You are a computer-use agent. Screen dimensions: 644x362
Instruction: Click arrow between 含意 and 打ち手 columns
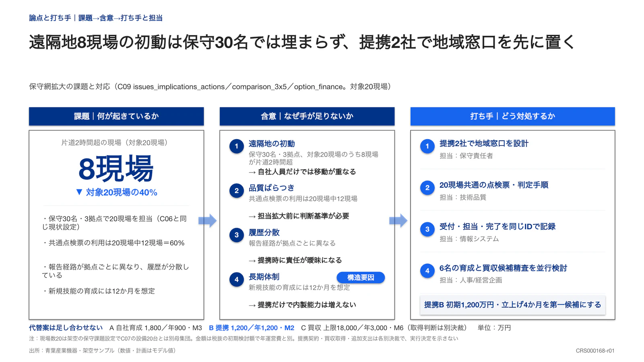(398, 220)
